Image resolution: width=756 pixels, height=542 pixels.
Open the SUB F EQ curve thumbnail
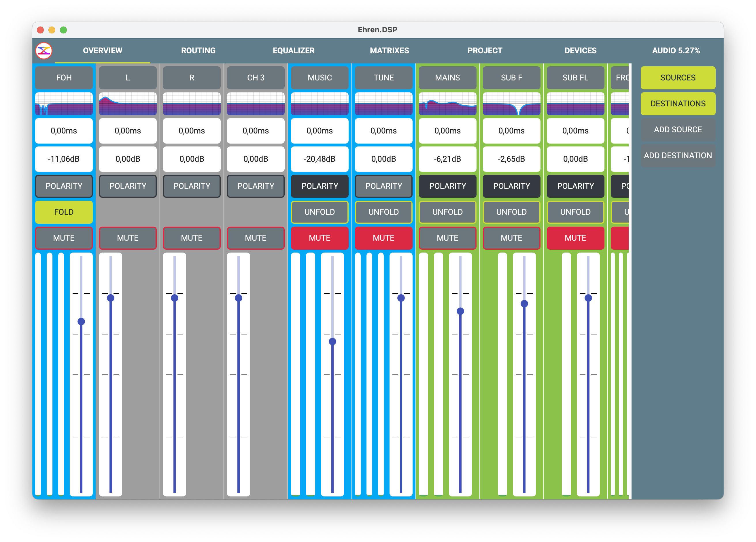coord(511,104)
